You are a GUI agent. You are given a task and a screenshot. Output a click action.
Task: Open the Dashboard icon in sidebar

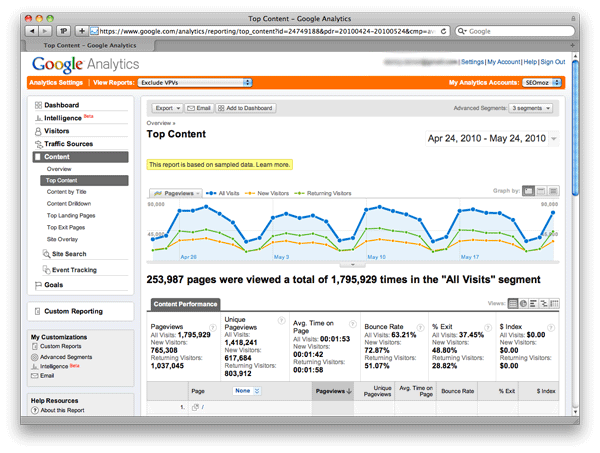(x=38, y=105)
